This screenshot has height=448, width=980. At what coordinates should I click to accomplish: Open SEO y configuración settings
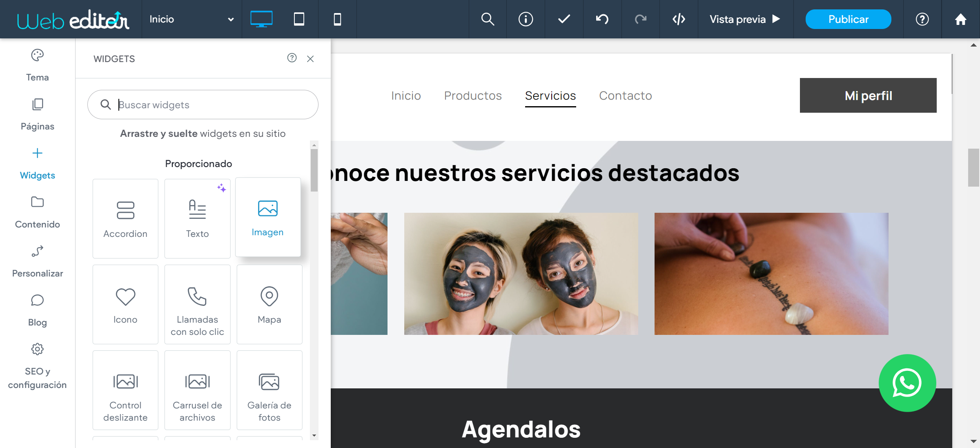(x=37, y=366)
